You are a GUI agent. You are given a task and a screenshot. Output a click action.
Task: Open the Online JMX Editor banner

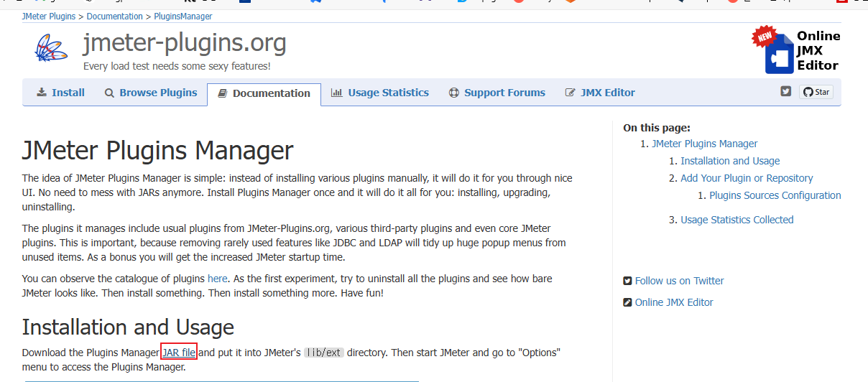(x=795, y=50)
